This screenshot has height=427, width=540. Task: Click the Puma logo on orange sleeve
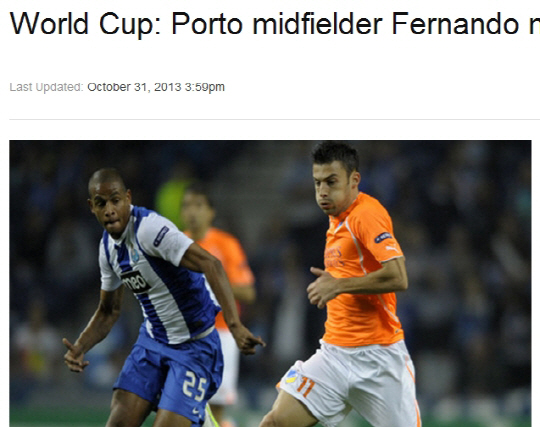pyautogui.click(x=391, y=248)
